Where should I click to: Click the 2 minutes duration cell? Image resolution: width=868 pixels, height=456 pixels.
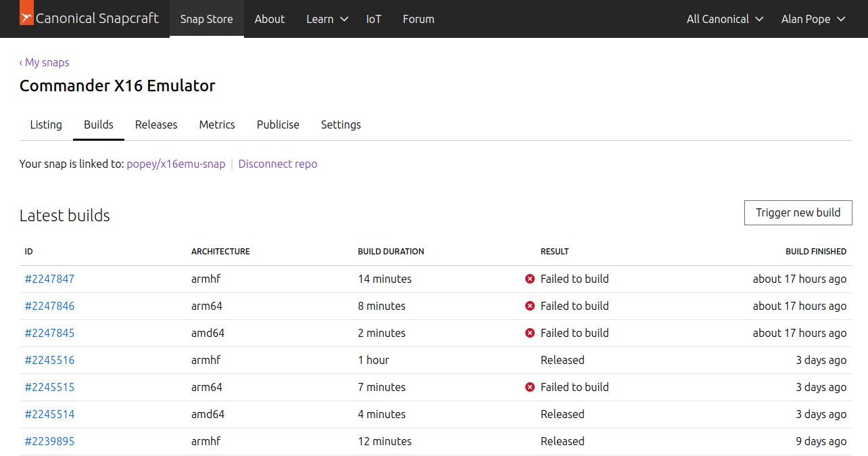[x=382, y=333]
